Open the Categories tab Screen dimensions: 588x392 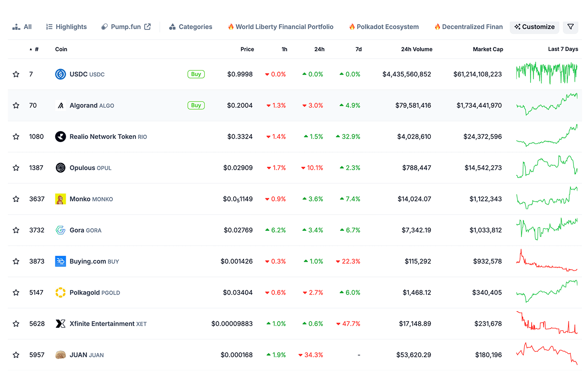191,27
